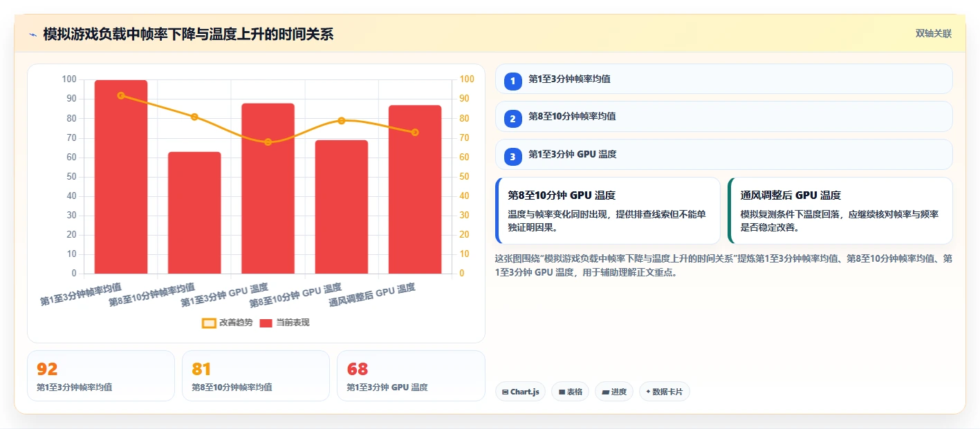Click the x-axis label 通风调整后 GPU 温度

tap(372, 295)
